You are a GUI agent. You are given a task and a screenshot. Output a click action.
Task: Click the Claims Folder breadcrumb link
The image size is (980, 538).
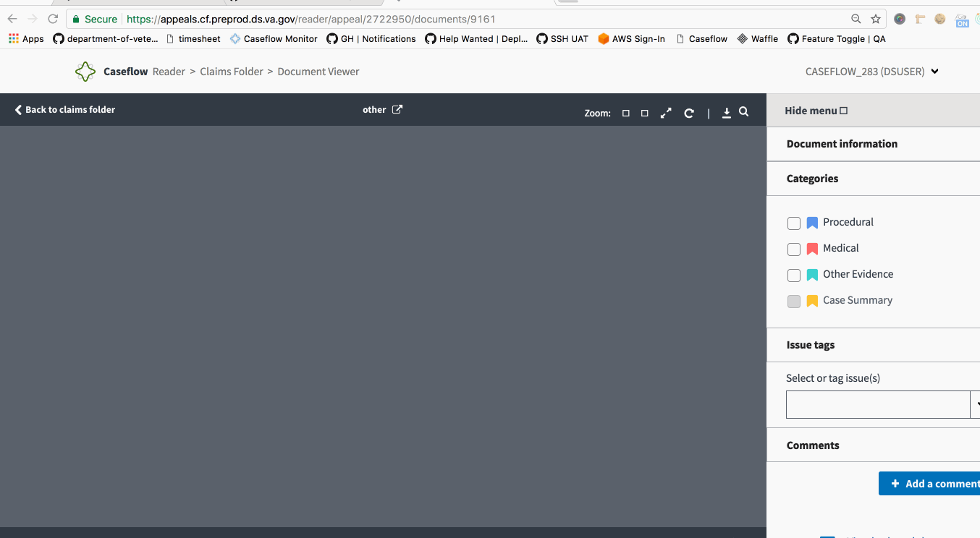click(x=232, y=72)
